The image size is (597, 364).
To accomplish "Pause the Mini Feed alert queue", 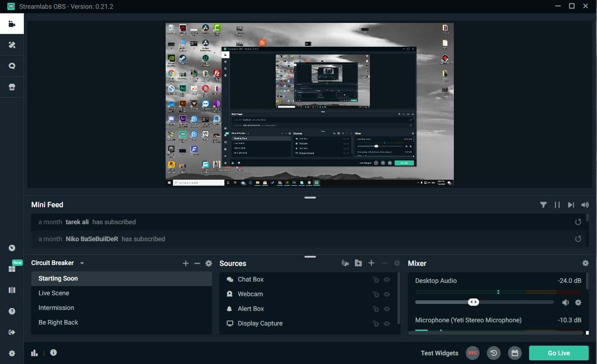I will tap(557, 205).
